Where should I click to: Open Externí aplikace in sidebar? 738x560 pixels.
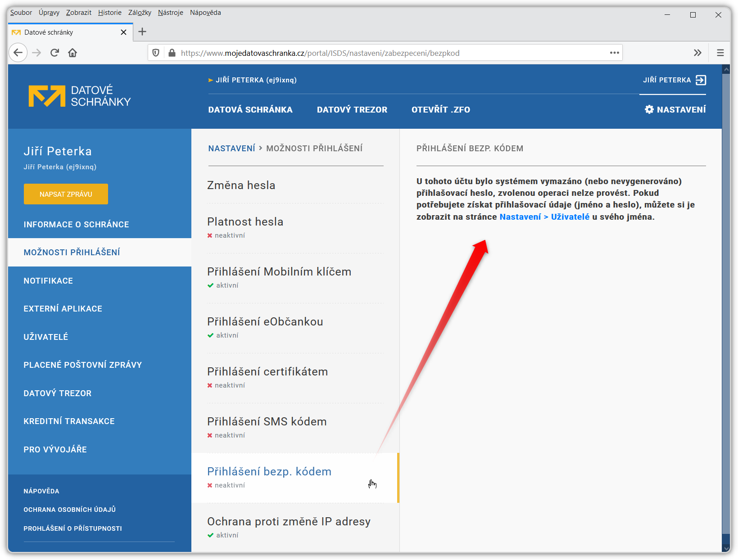[100, 308]
